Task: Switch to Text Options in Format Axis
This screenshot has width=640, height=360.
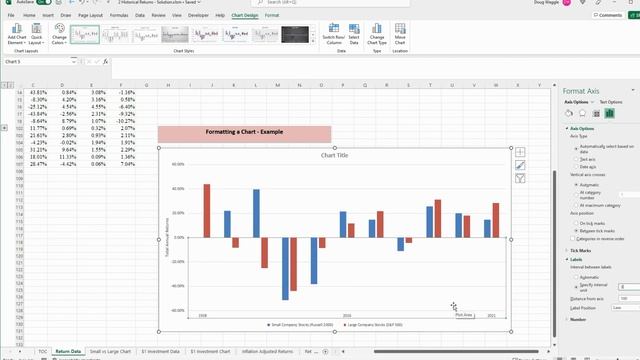Action: click(x=611, y=102)
